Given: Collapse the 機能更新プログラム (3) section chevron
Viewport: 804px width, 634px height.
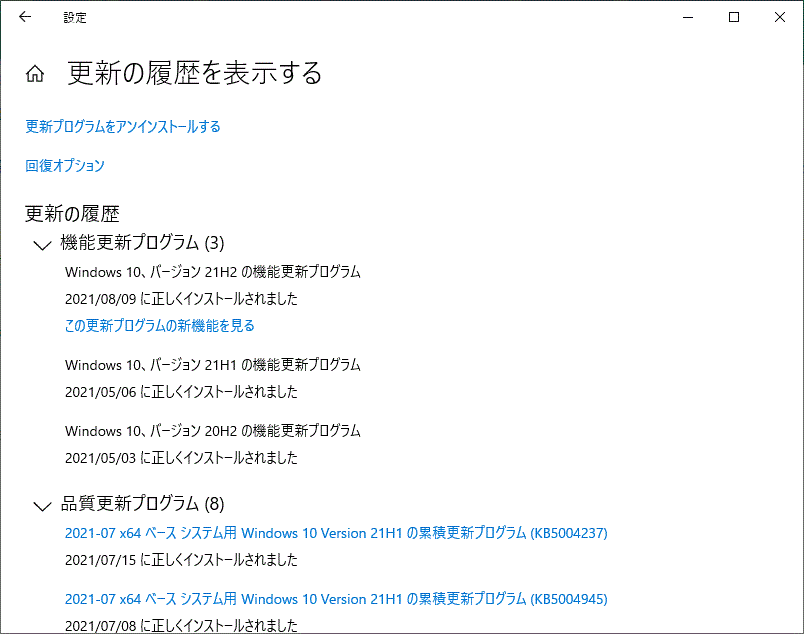Looking at the screenshot, I should (42, 245).
